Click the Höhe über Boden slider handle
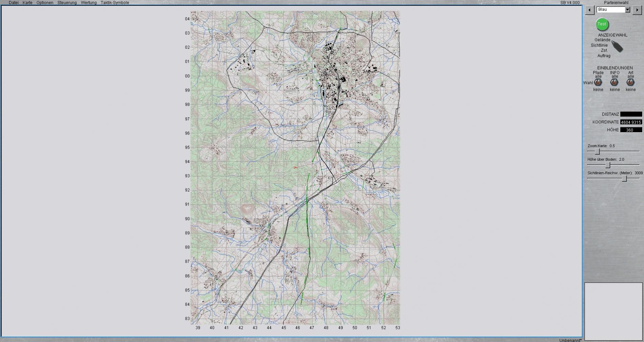644x342 pixels. coord(608,165)
